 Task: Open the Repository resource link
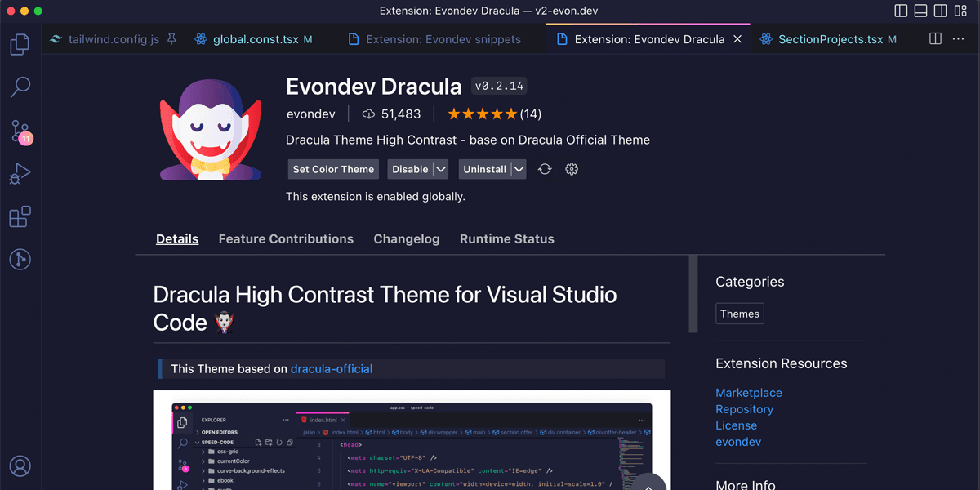(x=744, y=409)
